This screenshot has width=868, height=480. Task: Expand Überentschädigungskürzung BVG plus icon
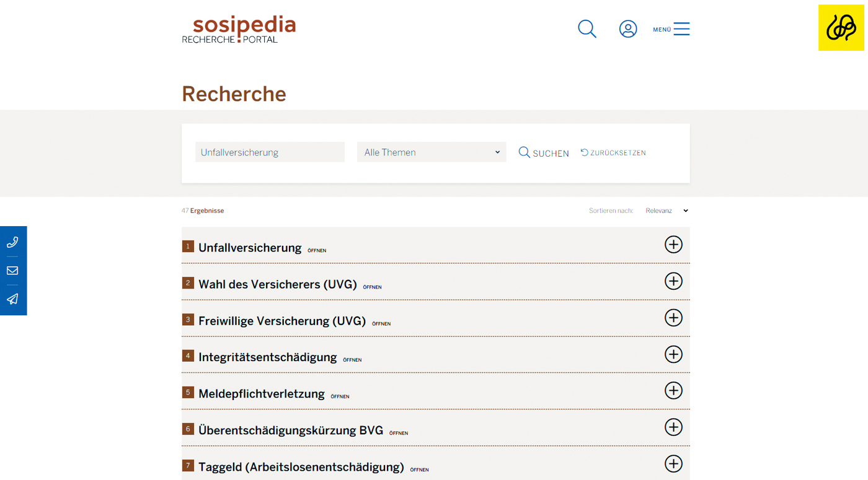tap(673, 427)
